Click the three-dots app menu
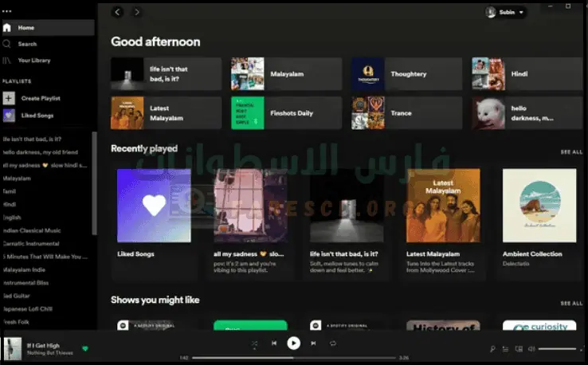588x365 pixels. [x=6, y=11]
